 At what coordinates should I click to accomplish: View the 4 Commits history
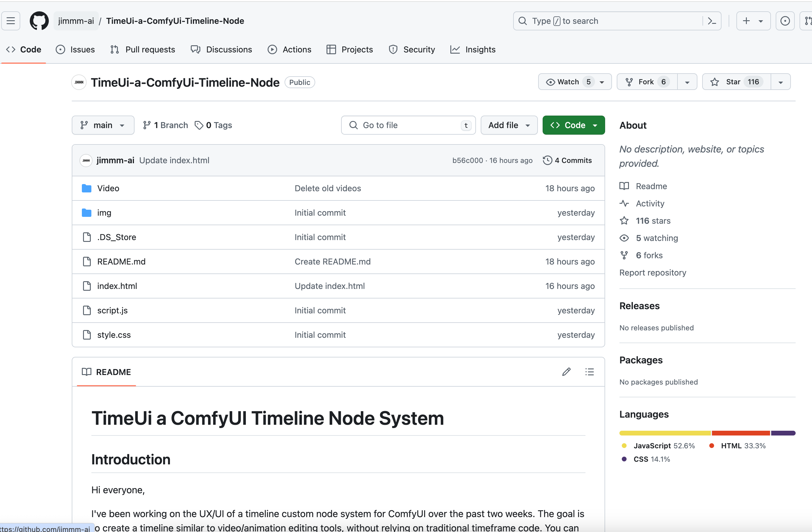pos(567,160)
